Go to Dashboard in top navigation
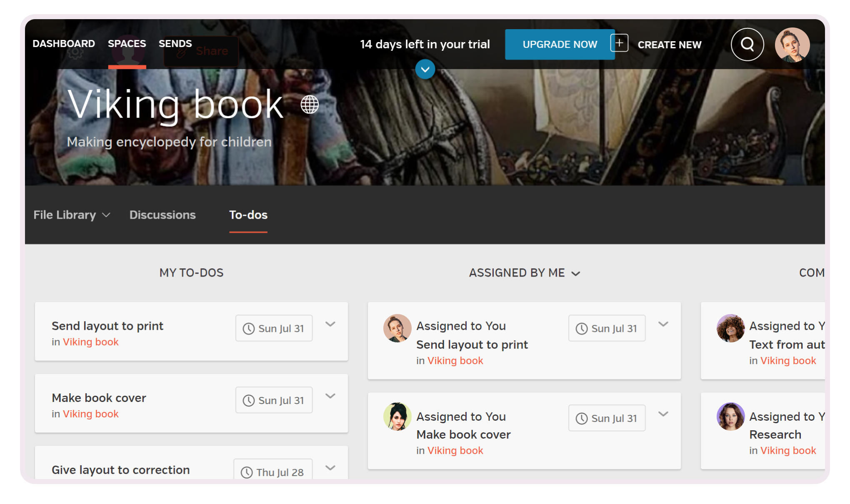Image resolution: width=850 pixels, height=504 pixels. [x=64, y=44]
